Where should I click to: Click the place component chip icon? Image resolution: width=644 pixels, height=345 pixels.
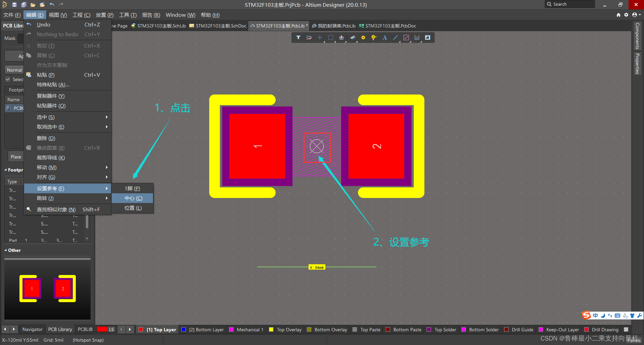(353, 38)
